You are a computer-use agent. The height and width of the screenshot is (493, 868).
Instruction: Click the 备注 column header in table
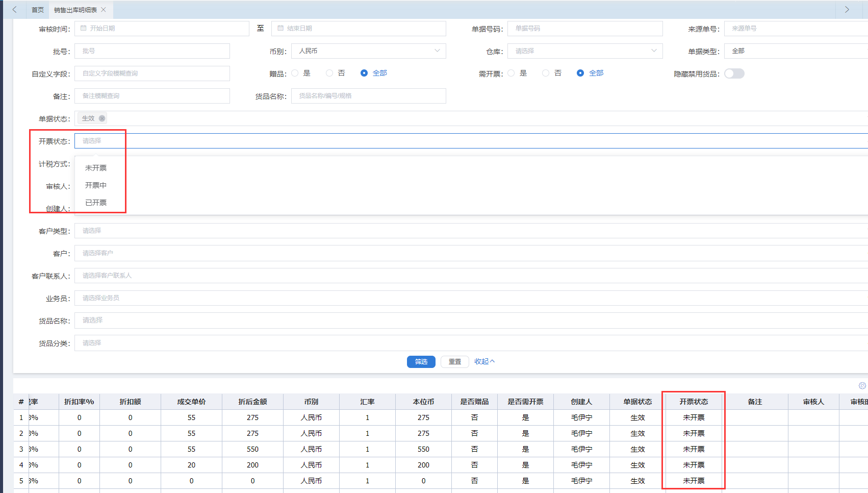click(755, 402)
